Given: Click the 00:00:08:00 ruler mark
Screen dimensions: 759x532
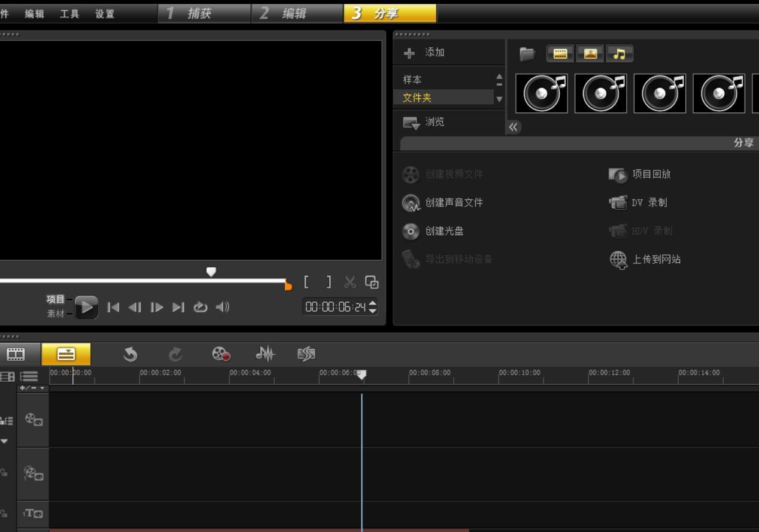Looking at the screenshot, I should click(x=430, y=373).
